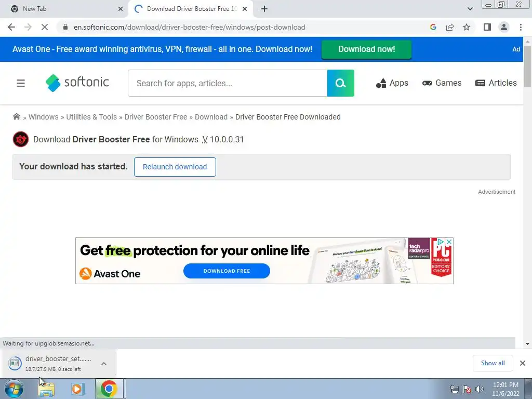
Task: Click the page vertical scrollbar thumb
Action: point(527,66)
